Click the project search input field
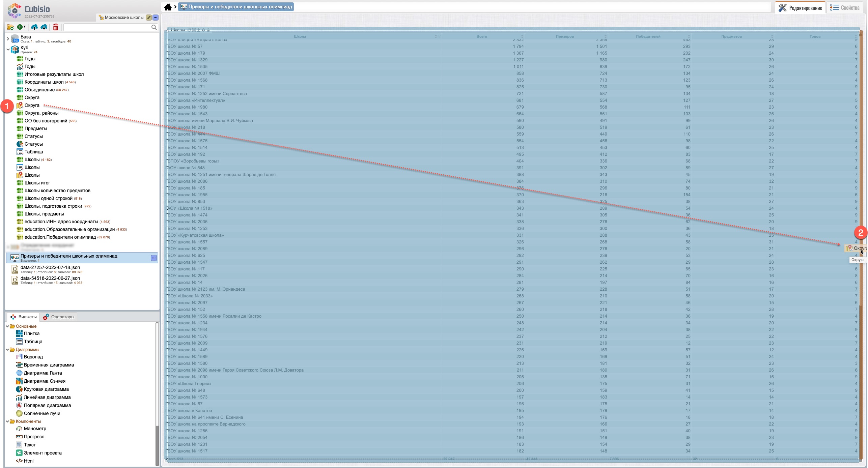The image size is (868, 468). pyautogui.click(x=107, y=27)
